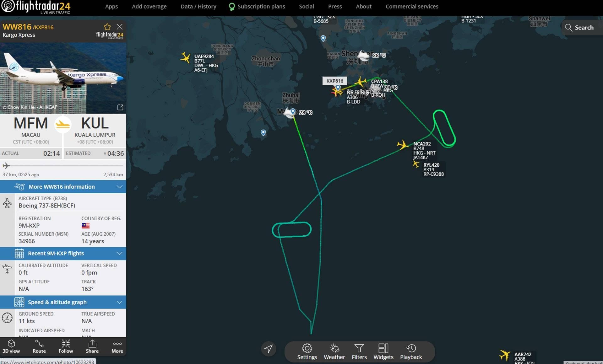Open the Weather layers panel
Viewport: 603px width, 364px height.
pyautogui.click(x=334, y=351)
